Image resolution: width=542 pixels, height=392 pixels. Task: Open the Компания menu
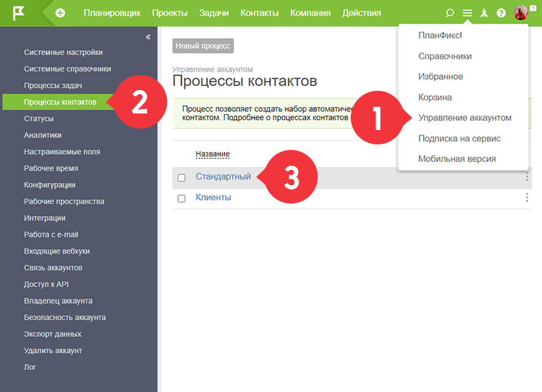point(310,13)
